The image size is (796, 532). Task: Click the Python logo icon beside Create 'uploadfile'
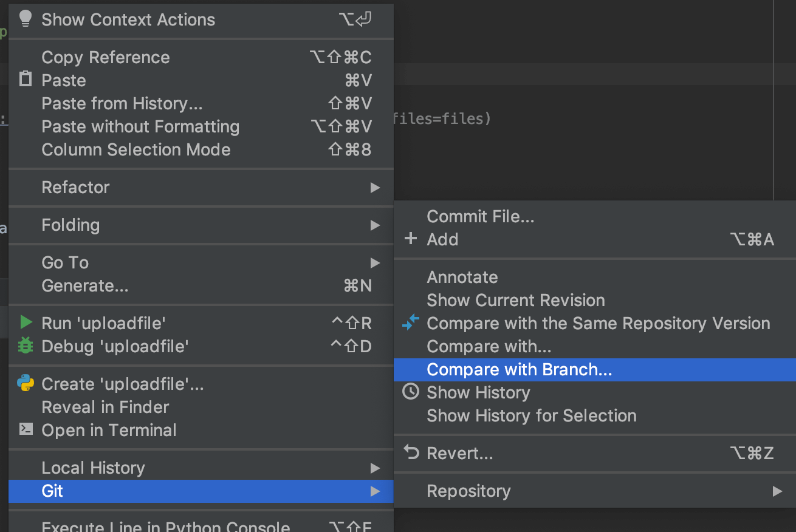26,383
